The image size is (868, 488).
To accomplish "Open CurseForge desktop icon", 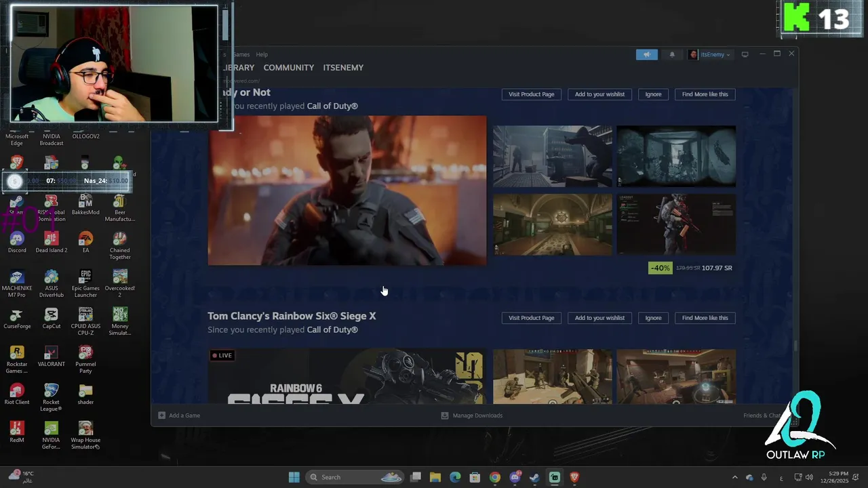I will (x=17, y=318).
